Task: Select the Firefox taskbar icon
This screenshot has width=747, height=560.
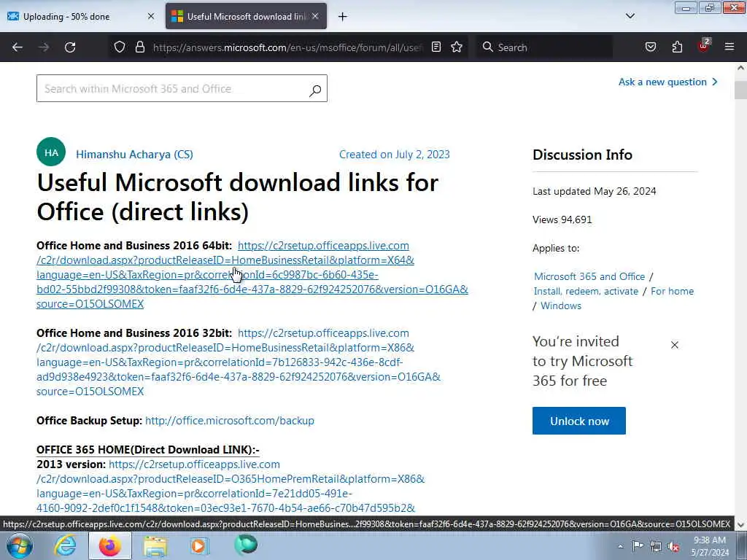Action: coord(110,545)
